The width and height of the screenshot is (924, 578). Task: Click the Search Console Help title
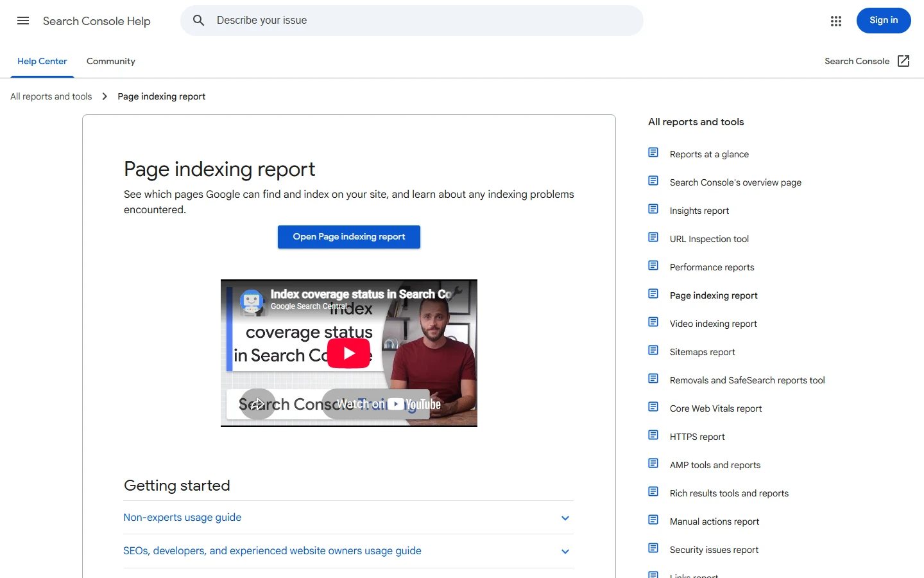pos(97,21)
